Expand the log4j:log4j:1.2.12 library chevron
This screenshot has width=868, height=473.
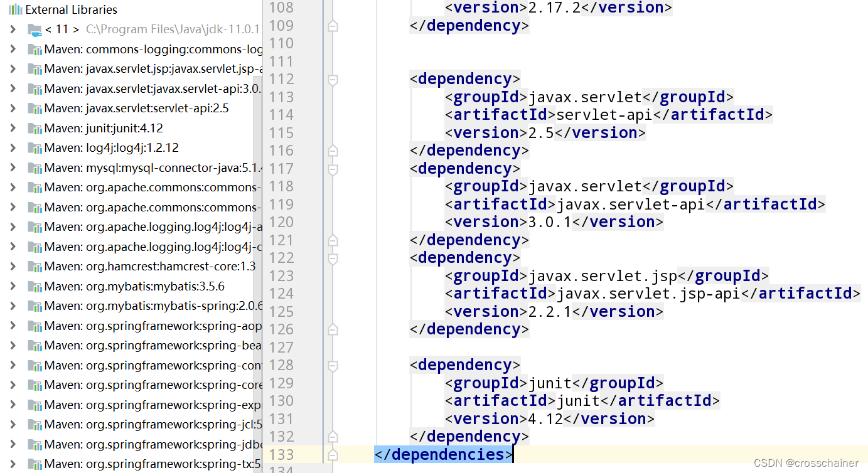pos(13,148)
